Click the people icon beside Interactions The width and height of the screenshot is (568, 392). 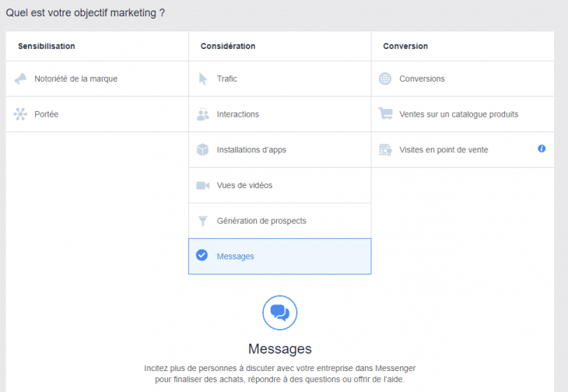click(203, 114)
